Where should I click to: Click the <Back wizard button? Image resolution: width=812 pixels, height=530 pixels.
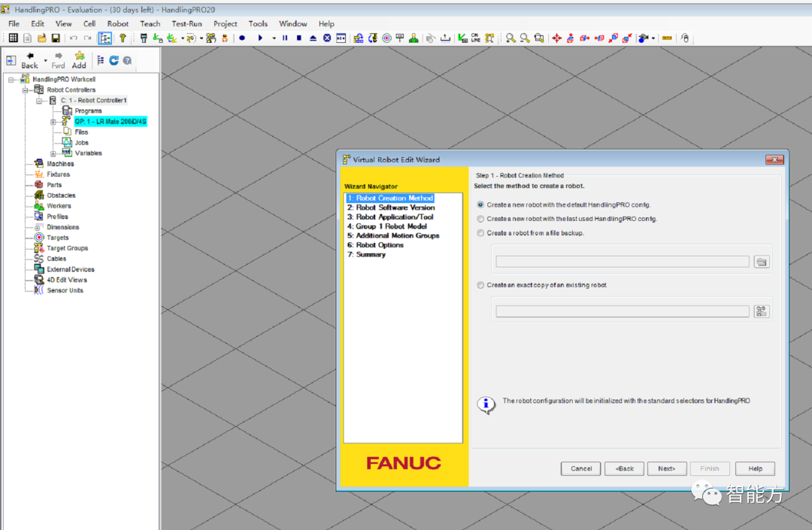click(x=625, y=468)
